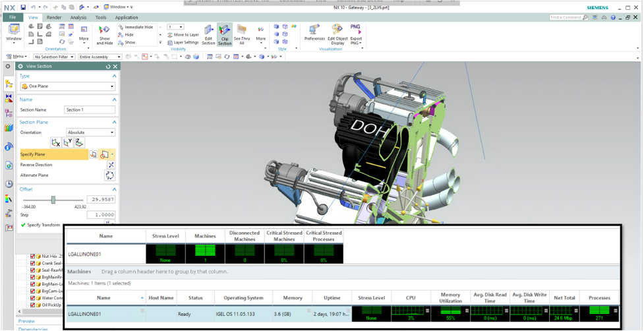The image size is (644, 331).
Task: Open the Type dropdown showing One Plane
Action: coord(68,86)
